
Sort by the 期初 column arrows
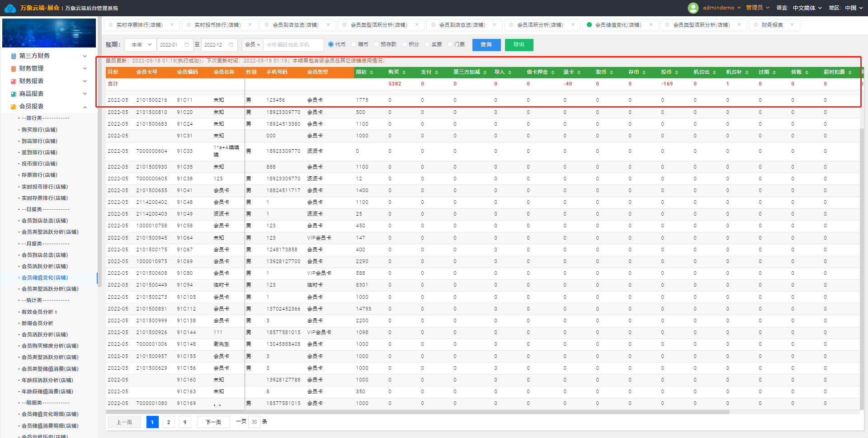[372, 72]
